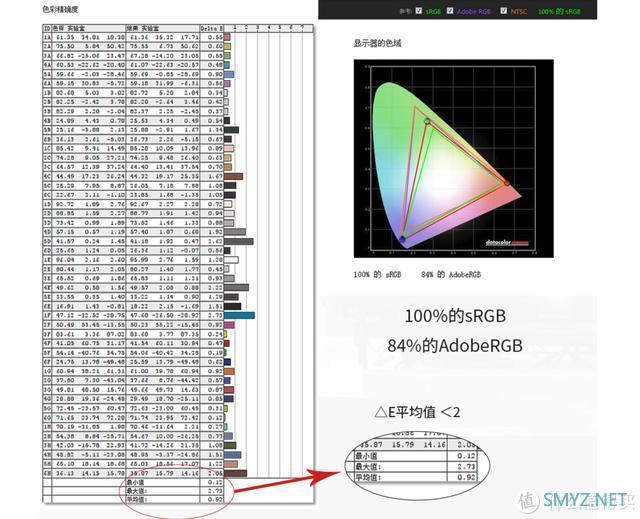The width and height of the screenshot is (640, 519).
Task: Select the brown color bar for patch 4C
Action: (x=233, y=176)
